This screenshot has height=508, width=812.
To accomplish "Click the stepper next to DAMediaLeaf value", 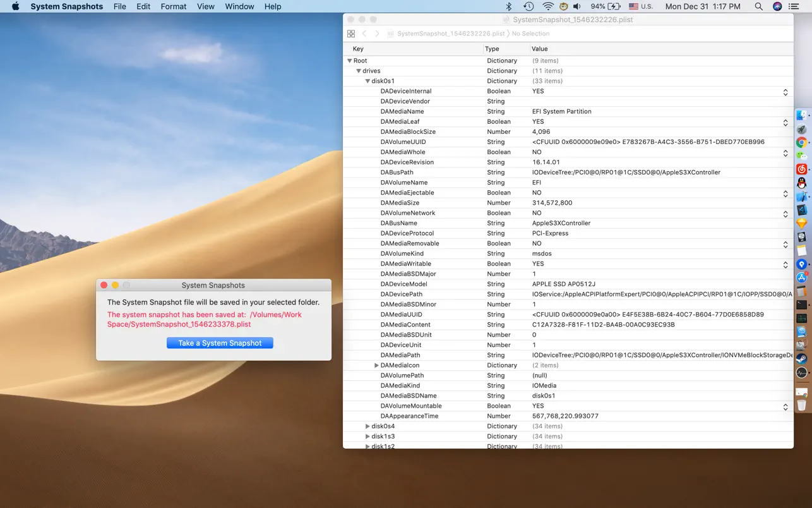I will [x=785, y=121].
